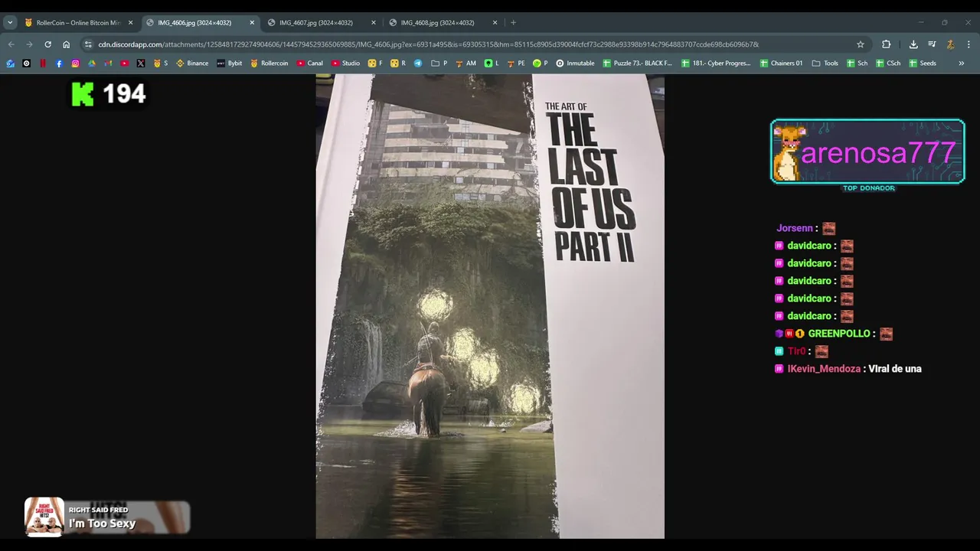Click the Viral de una chat message
The height and width of the screenshot is (551, 980).
pos(895,369)
